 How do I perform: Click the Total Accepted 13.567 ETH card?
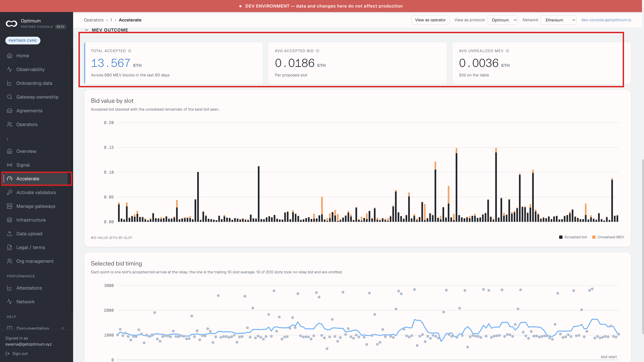pyautogui.click(x=174, y=63)
